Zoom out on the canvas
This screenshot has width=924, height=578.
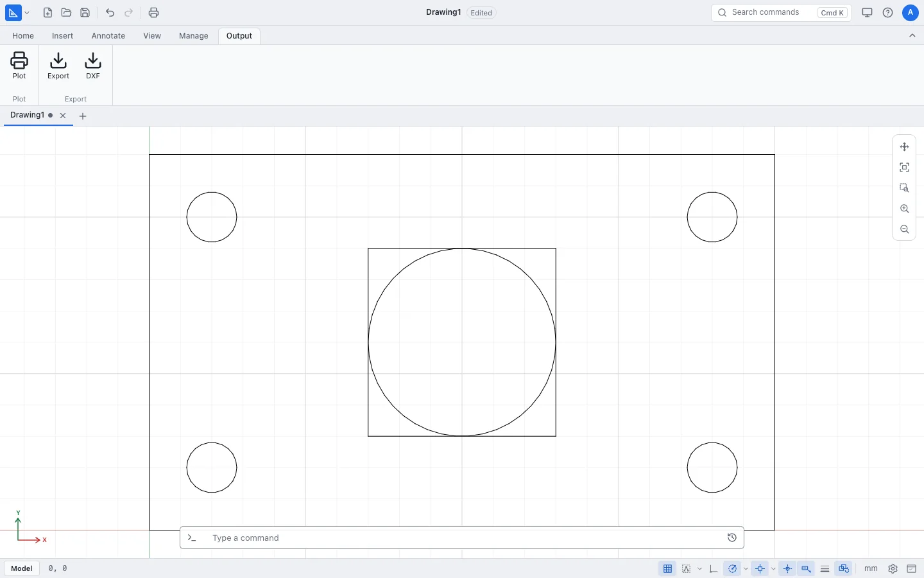point(905,229)
